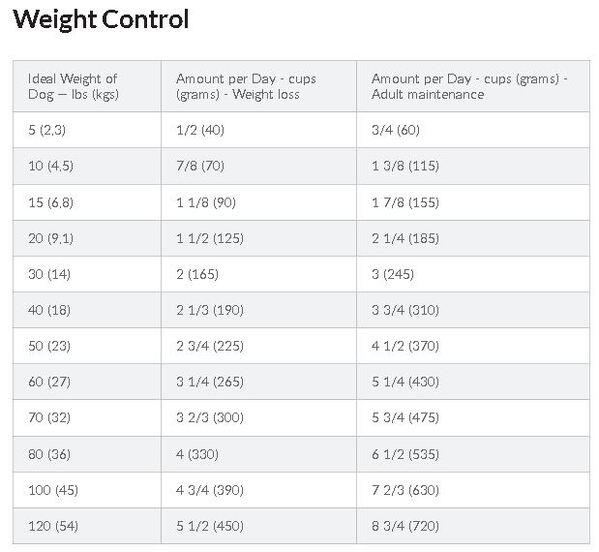599x552 pixels.
Task: Click the Weight Control heading
Action: click(101, 19)
